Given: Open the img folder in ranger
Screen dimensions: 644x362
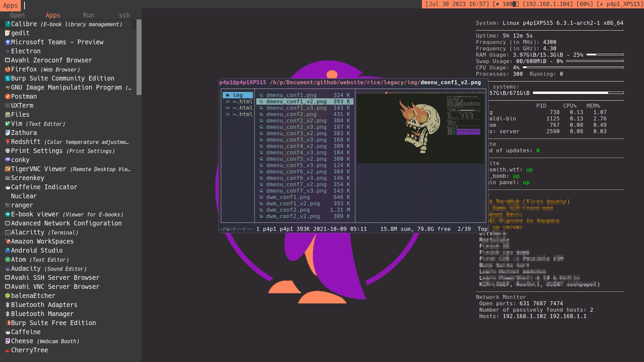Looking at the screenshot, I should coord(237,95).
